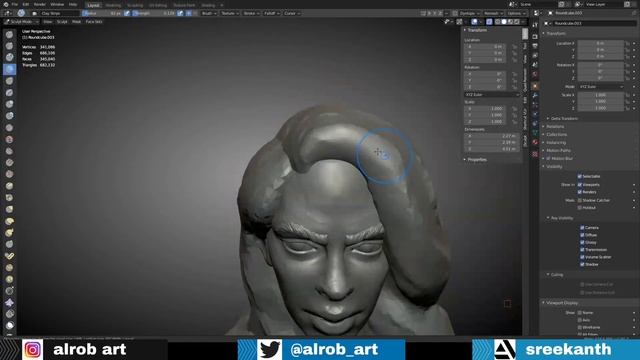The height and width of the screenshot is (360, 640).
Task: Click Scale X field in Object properties
Action: coord(600,95)
